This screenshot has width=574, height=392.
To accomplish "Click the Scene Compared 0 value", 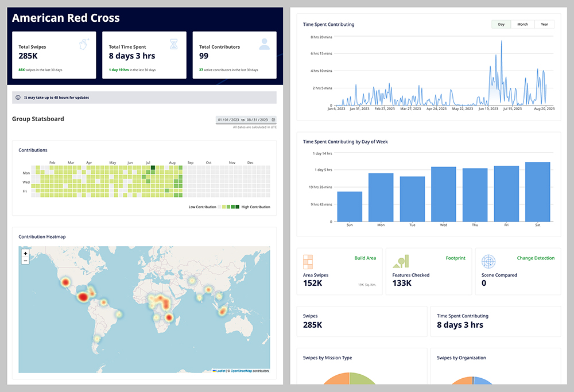I will [484, 283].
